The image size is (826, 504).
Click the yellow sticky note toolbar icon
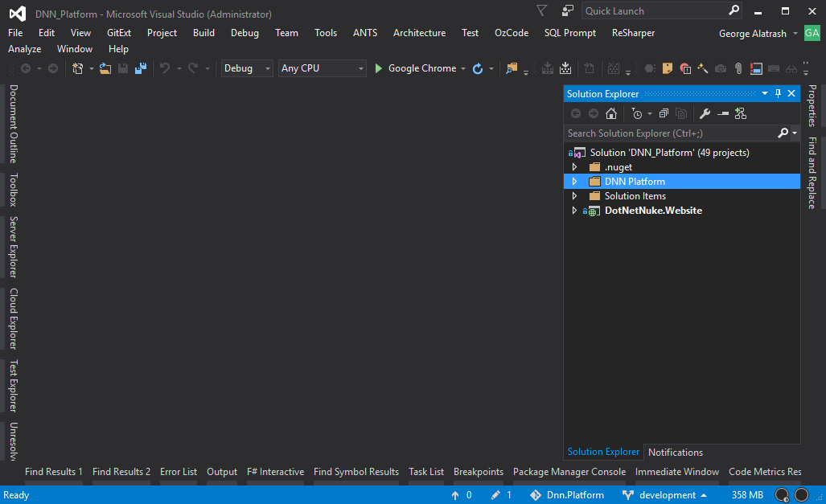click(x=668, y=68)
